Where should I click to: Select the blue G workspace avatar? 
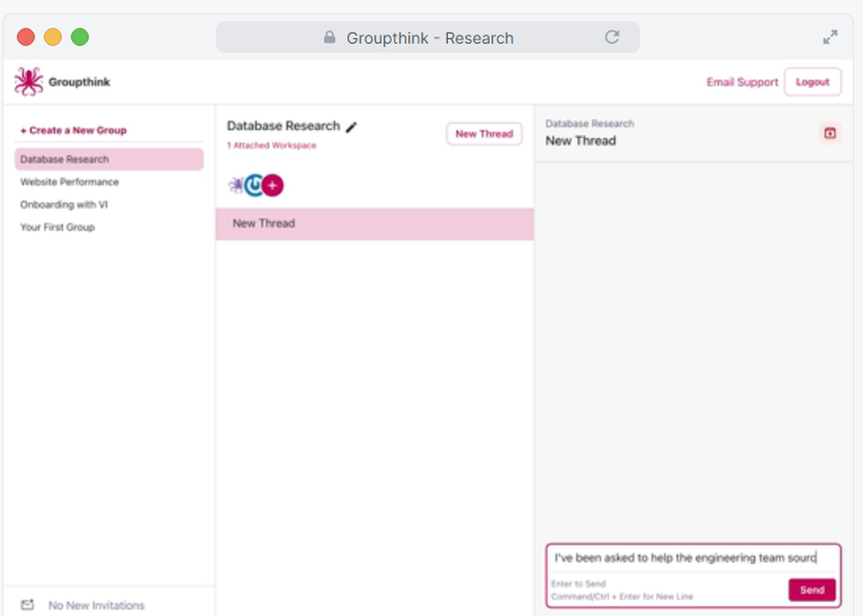256,185
